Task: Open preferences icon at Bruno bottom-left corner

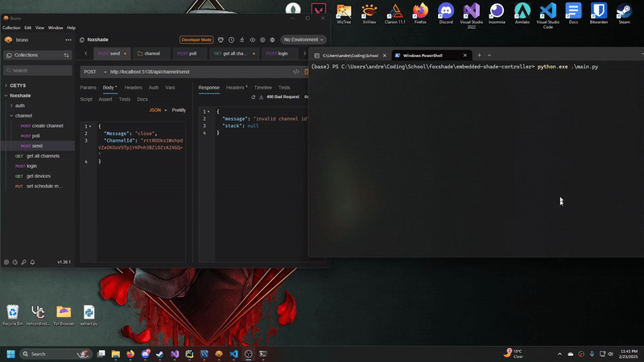Action: [6, 262]
